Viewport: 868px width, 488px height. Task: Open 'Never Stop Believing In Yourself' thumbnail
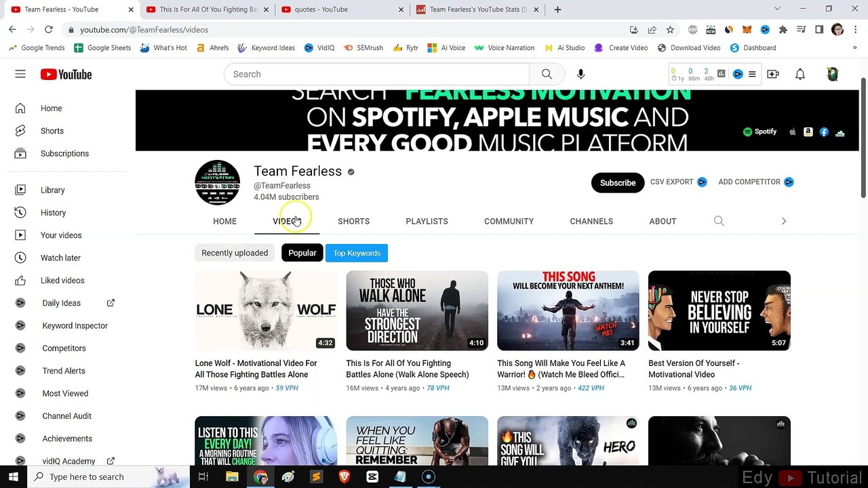tap(719, 310)
